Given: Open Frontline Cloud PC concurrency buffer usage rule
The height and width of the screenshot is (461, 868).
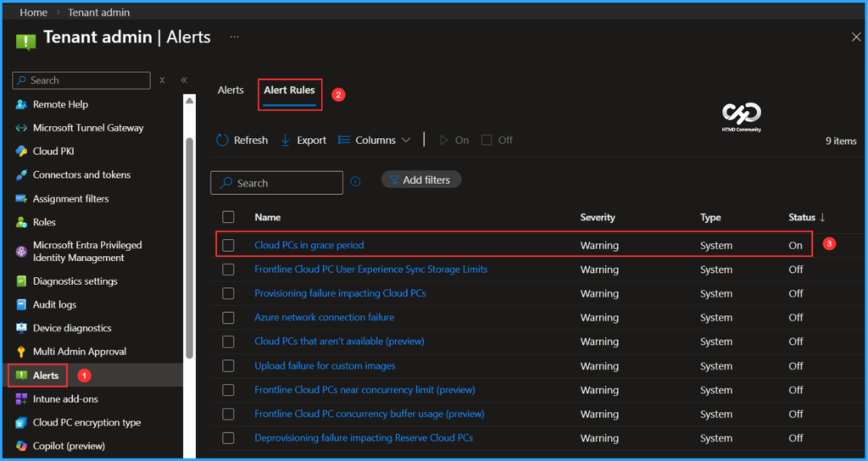Looking at the screenshot, I should [x=370, y=414].
